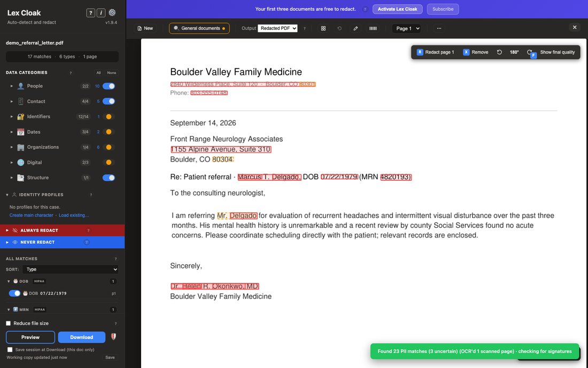Click the Subscribe button
Viewport: 588px width, 368px height.
pos(443,10)
